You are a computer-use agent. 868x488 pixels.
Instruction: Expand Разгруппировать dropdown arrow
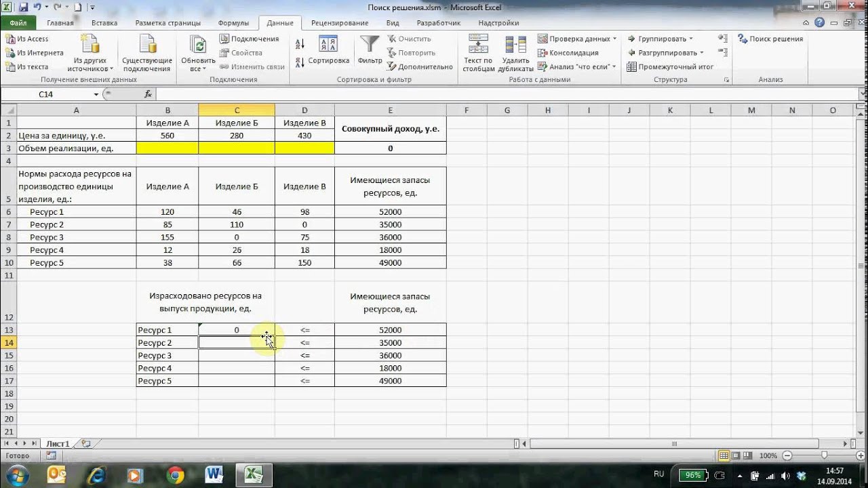702,53
